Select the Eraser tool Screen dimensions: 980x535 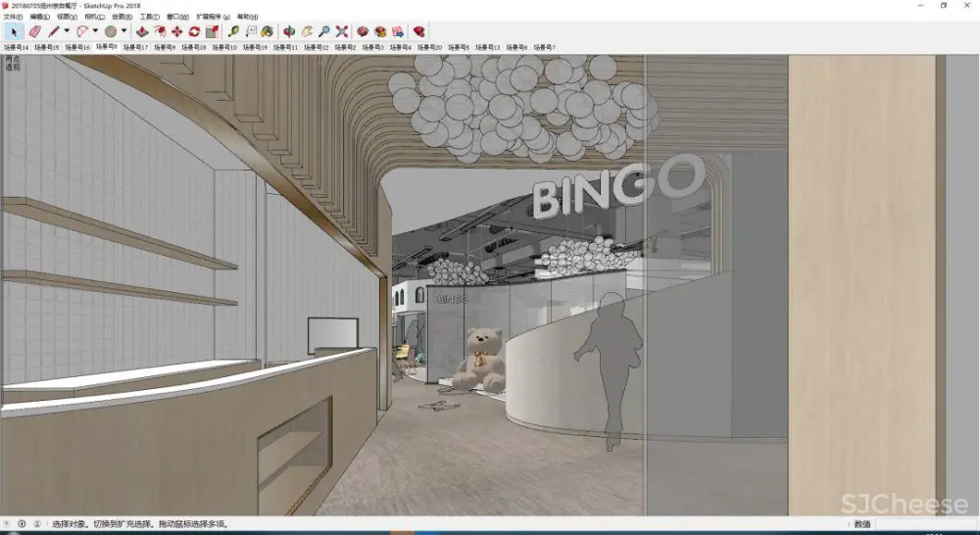[x=33, y=31]
